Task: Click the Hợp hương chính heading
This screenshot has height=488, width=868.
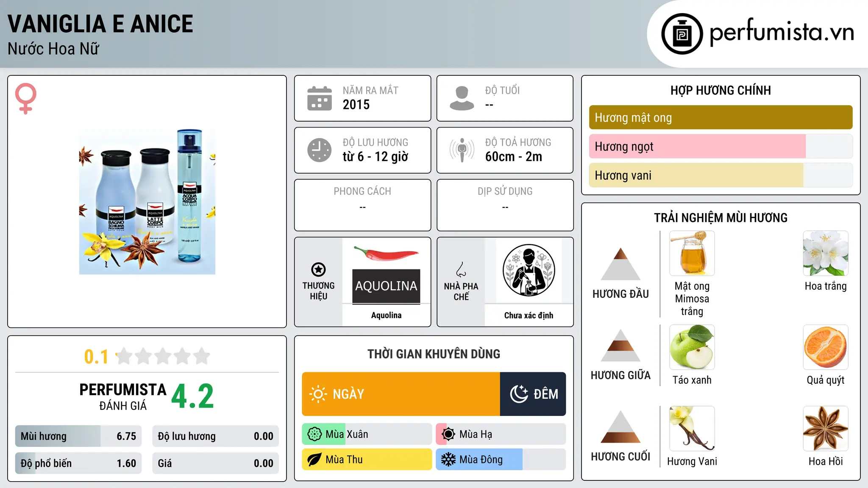Action: pyautogui.click(x=721, y=90)
